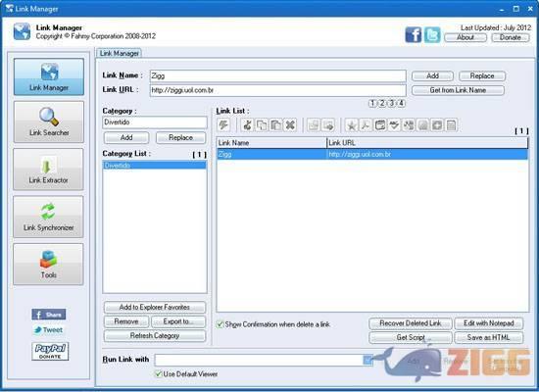The width and height of the screenshot is (539, 392).
Task: Click Replace under Category field
Action: [181, 137]
